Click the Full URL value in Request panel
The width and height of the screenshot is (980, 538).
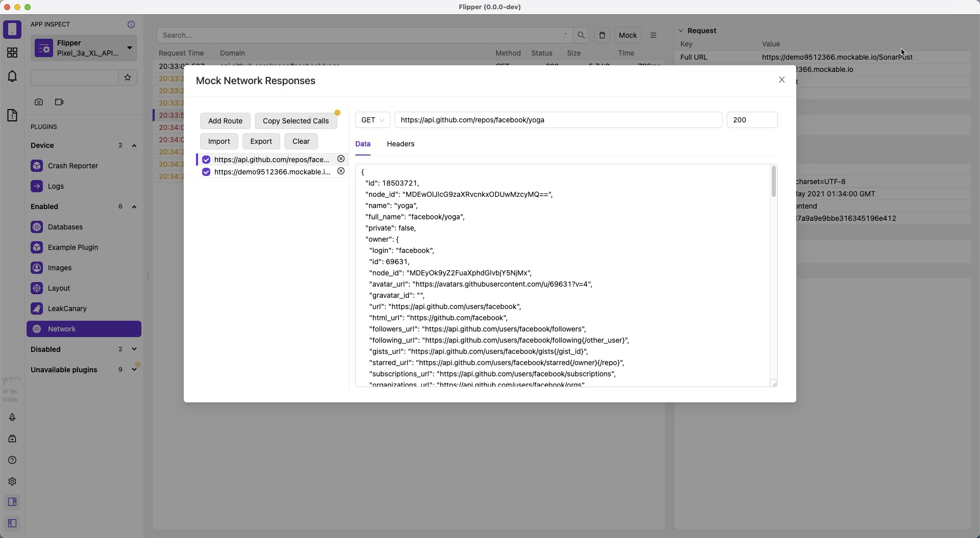tap(837, 57)
